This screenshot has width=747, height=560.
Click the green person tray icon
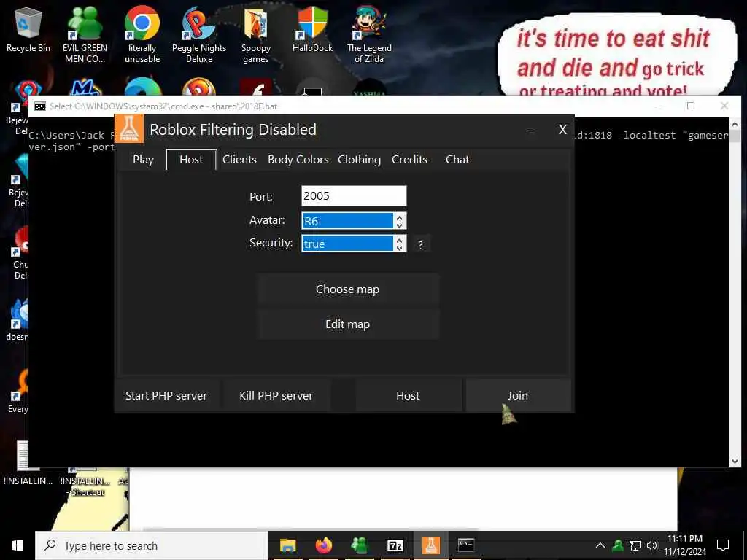[x=618, y=545]
